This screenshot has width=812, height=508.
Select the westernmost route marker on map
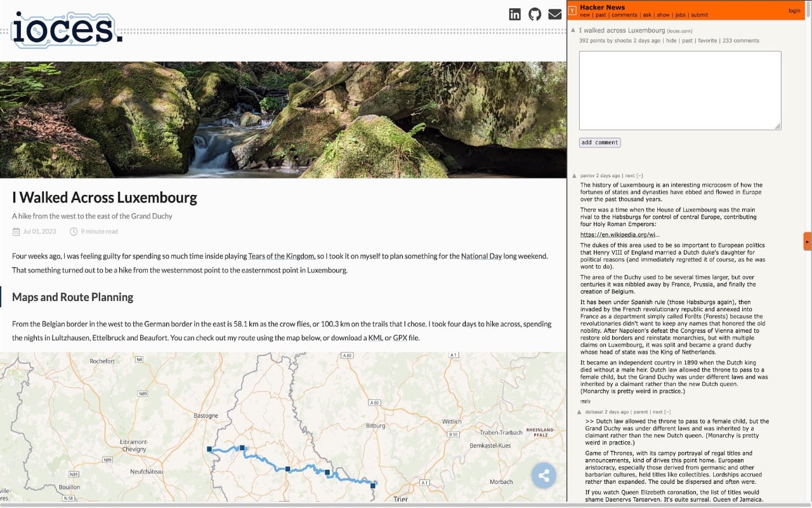click(x=209, y=449)
